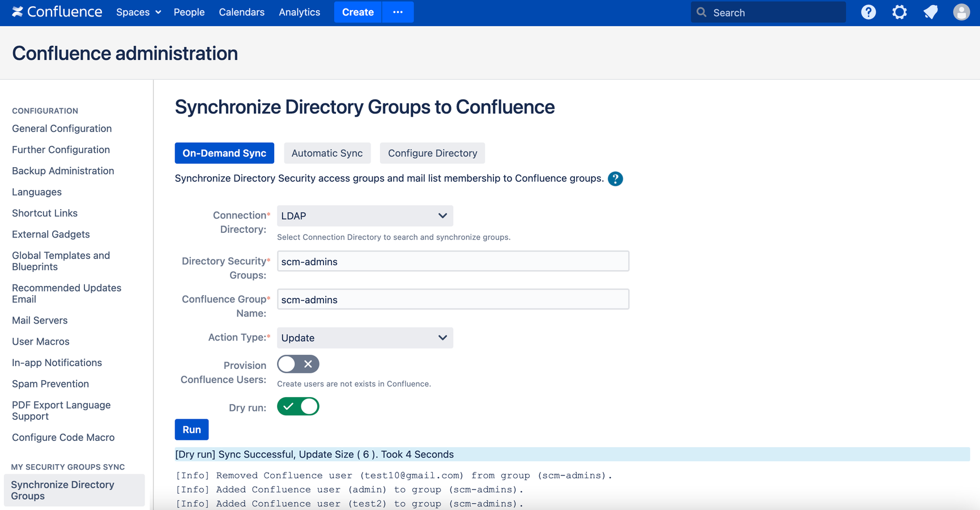Image resolution: width=980 pixels, height=510 pixels.
Task: Expand the Spaces menu
Action: coord(139,12)
